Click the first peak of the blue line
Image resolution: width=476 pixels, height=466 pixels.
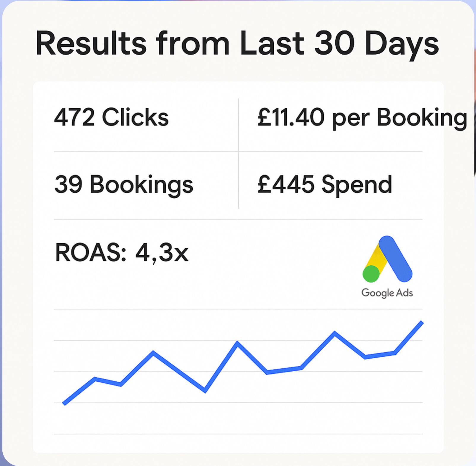[x=153, y=353]
